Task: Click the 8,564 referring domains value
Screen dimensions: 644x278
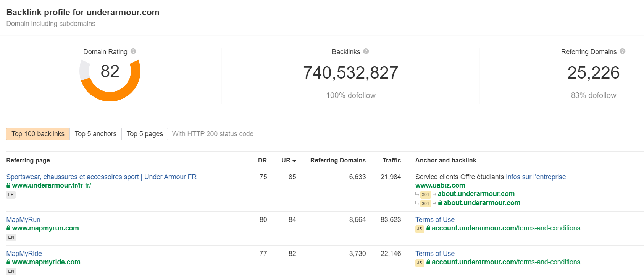Action: coord(357,220)
